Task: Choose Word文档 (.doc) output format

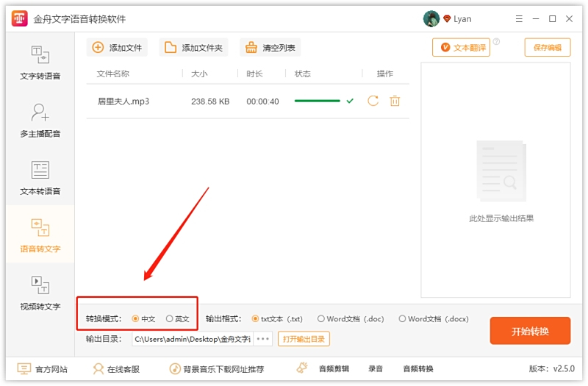Action: pos(321,319)
